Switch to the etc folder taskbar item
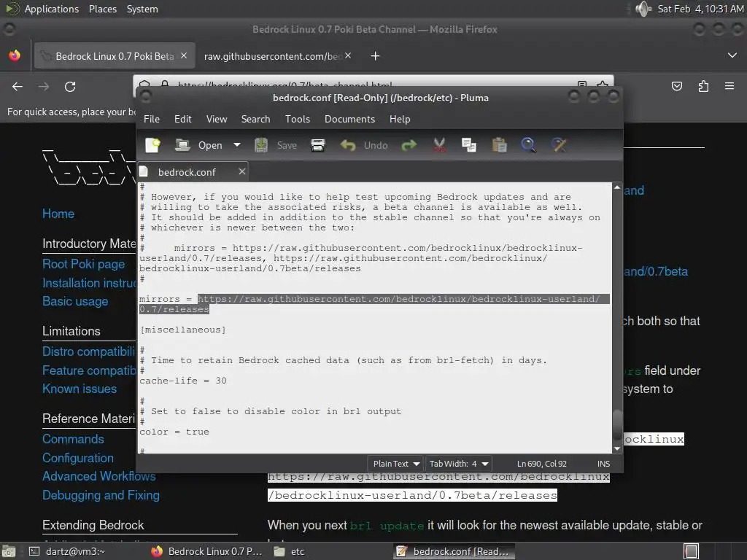The height and width of the screenshot is (560, 747). pos(290,551)
